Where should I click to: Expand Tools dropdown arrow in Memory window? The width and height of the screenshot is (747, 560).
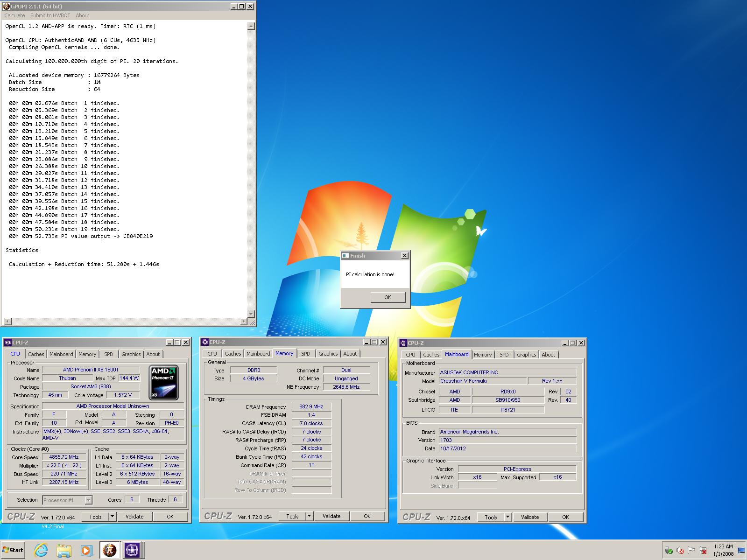(309, 516)
